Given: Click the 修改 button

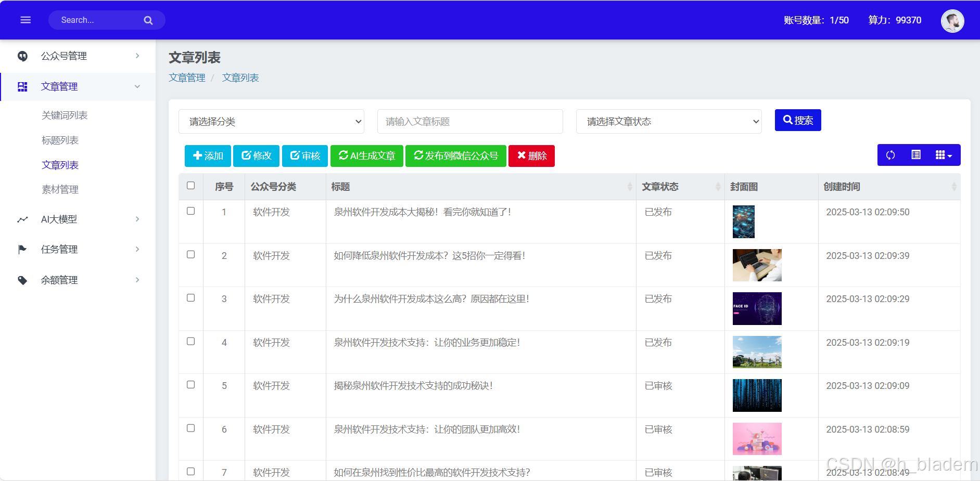Looking at the screenshot, I should [x=256, y=156].
